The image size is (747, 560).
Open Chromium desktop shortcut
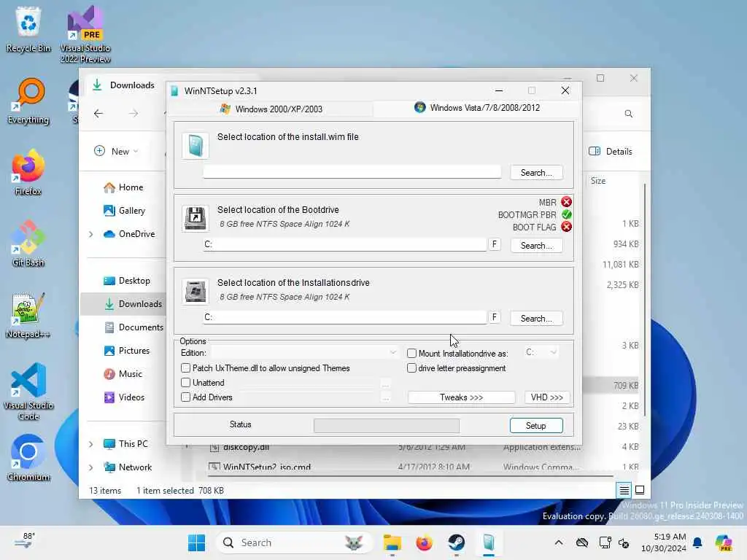28,458
